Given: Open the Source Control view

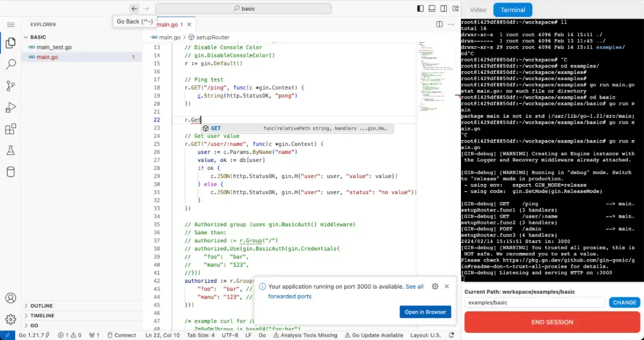Looking at the screenshot, I should click(x=10, y=86).
